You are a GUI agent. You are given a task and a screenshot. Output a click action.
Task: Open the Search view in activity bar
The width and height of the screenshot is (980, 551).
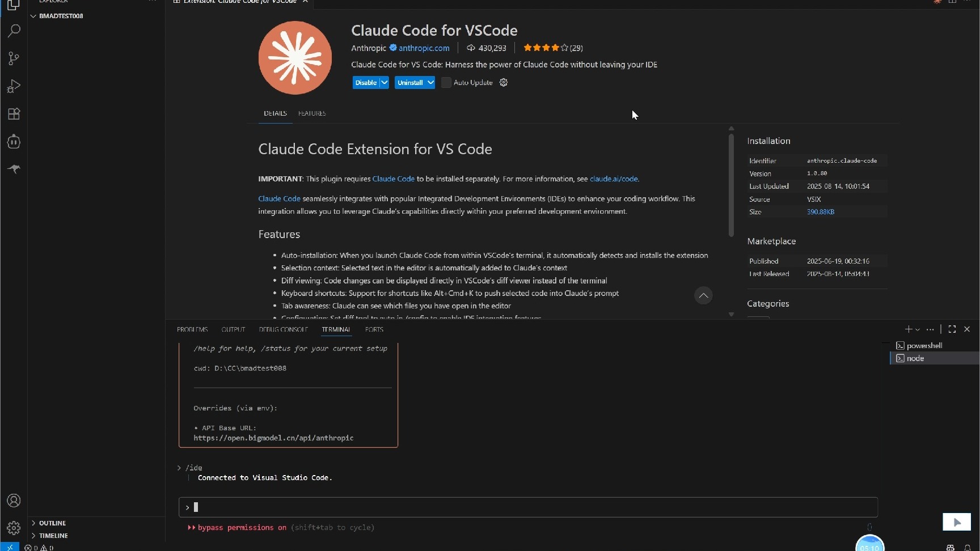(14, 31)
